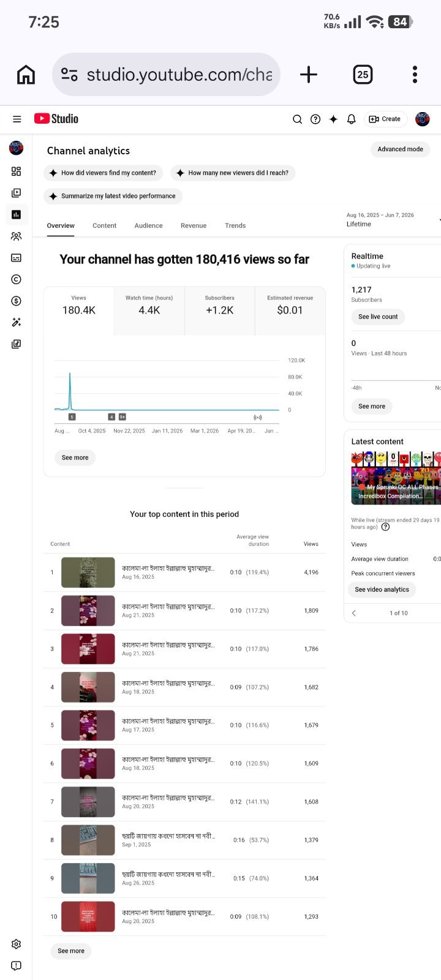
Task: Click See live count button
Action: [x=378, y=317]
